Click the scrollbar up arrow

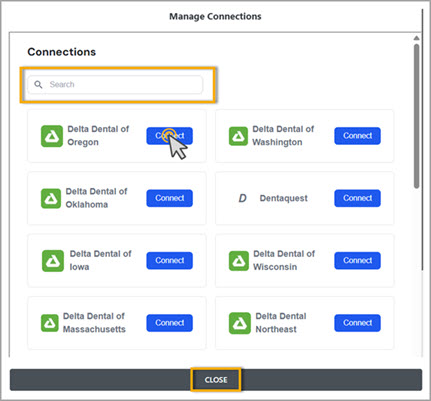(x=416, y=38)
